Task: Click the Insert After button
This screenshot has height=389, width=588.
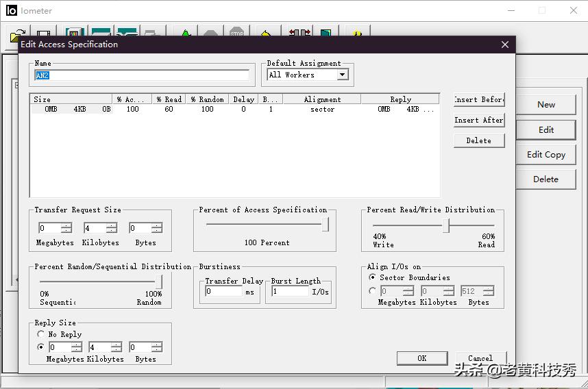Action: pos(478,120)
